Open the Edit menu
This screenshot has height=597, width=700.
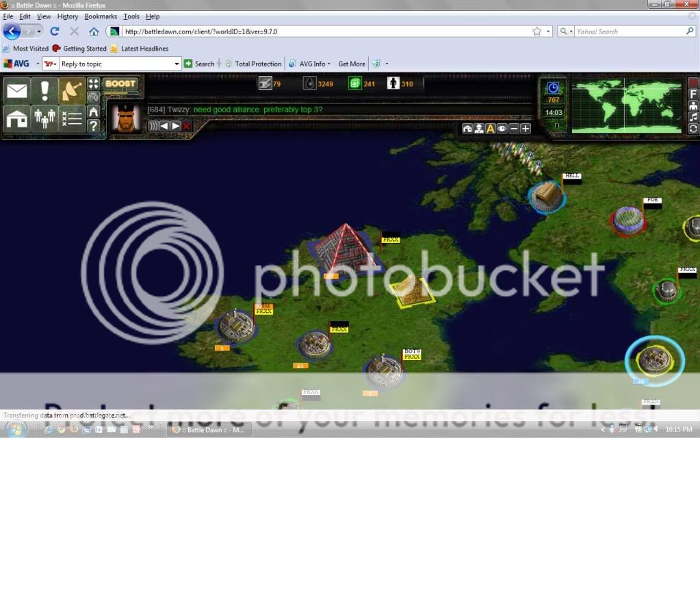tap(25, 16)
